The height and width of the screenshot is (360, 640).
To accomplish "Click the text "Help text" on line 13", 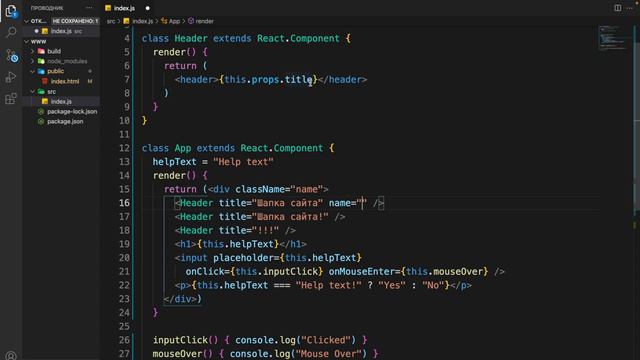I will tap(243, 162).
